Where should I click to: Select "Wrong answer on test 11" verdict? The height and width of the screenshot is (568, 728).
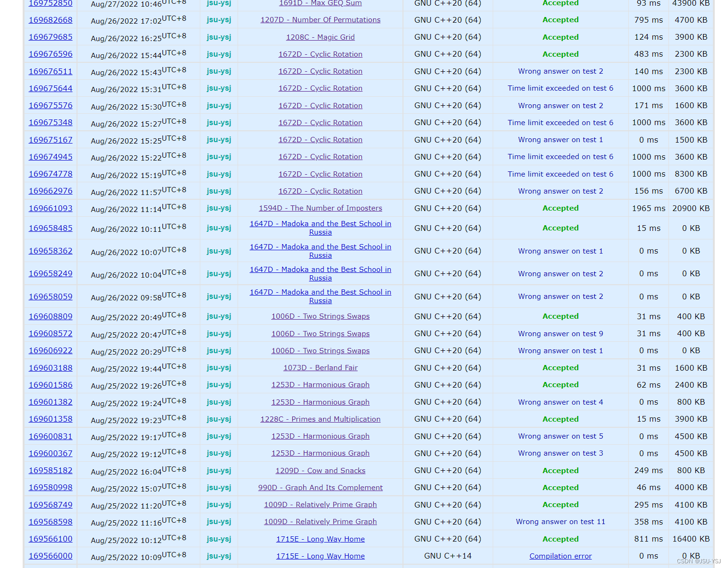click(x=560, y=522)
